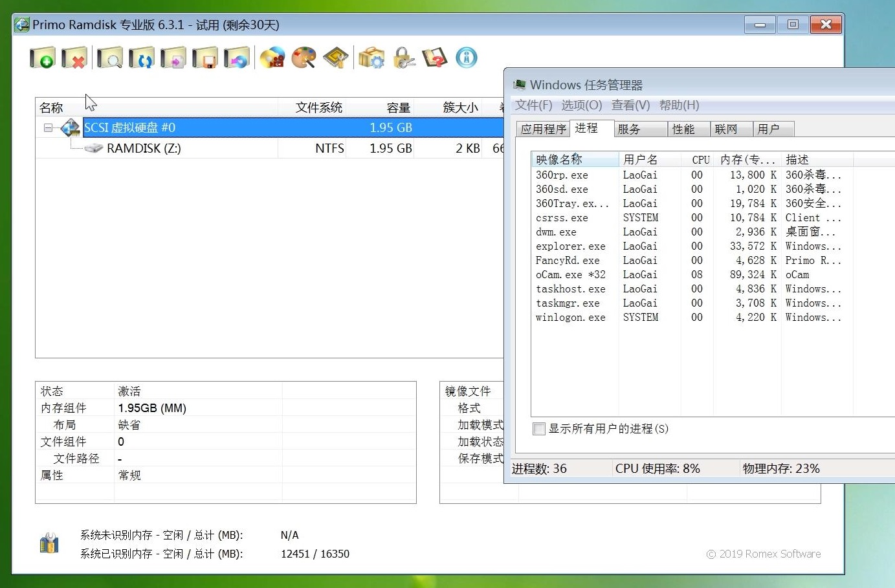Switch to the 服务 tab

click(x=640, y=129)
